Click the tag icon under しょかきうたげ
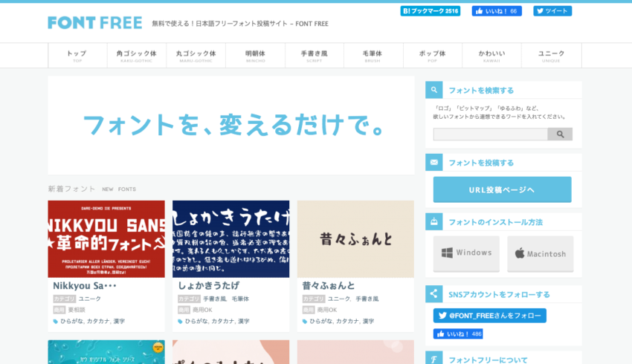The height and width of the screenshot is (364, 632). click(180, 322)
